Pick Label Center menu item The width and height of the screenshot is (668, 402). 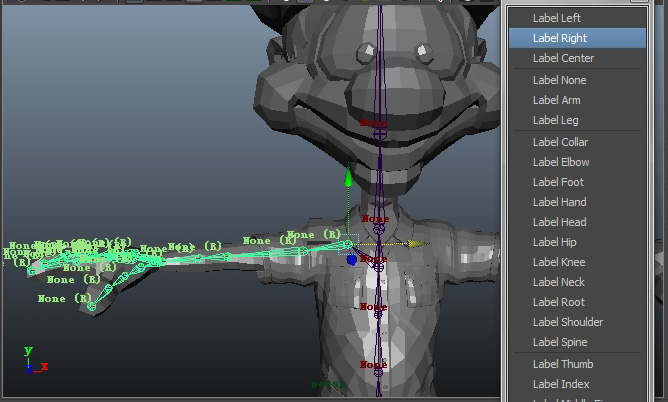(577, 58)
